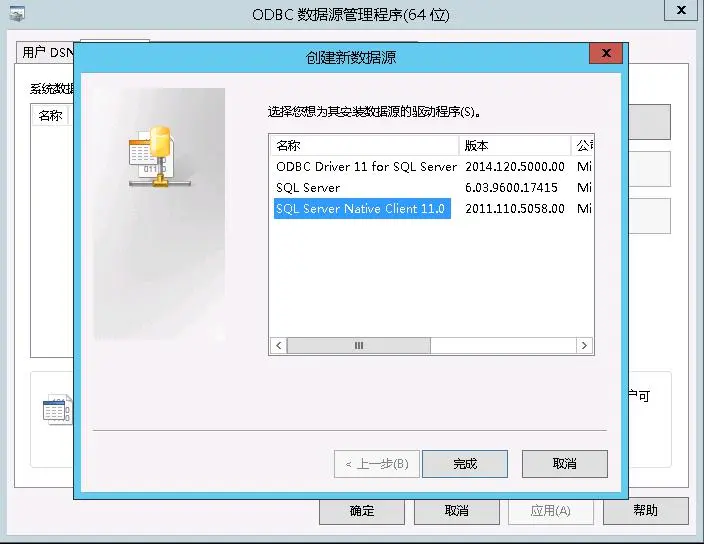Switch to the 用户 DSN tab

pyautogui.click(x=47, y=53)
